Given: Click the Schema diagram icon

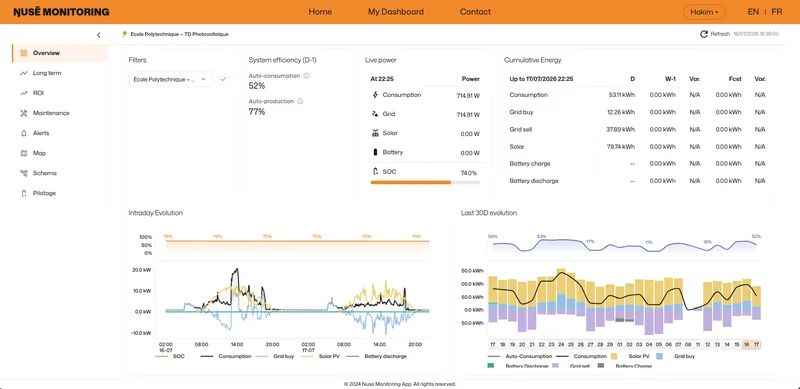Looking at the screenshot, I should click(23, 173).
